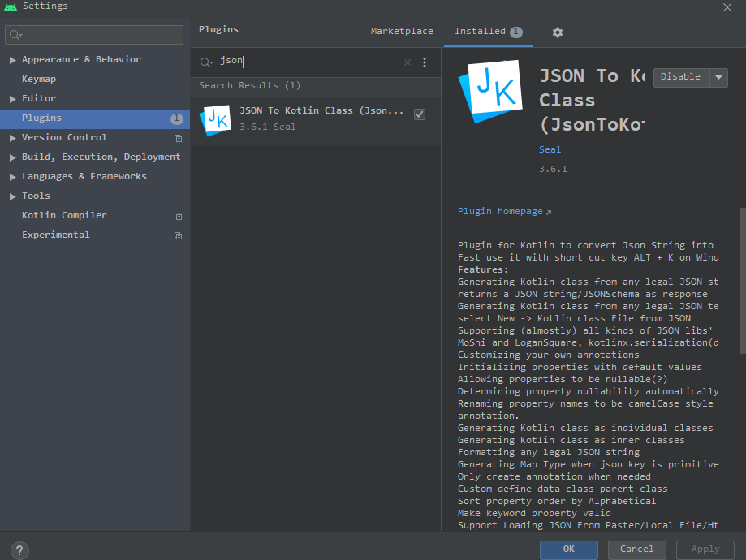Viewport: 746px width, 560px height.
Task: Confirm settings with OK button
Action: tap(568, 549)
